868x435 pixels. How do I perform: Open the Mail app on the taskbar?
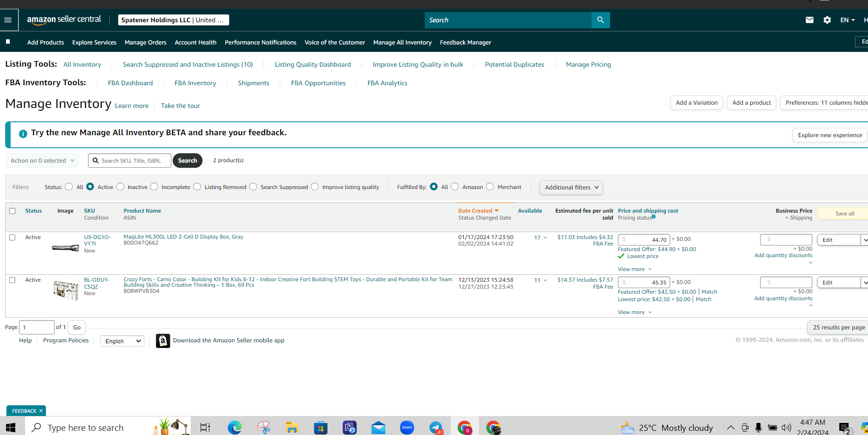[x=378, y=427]
